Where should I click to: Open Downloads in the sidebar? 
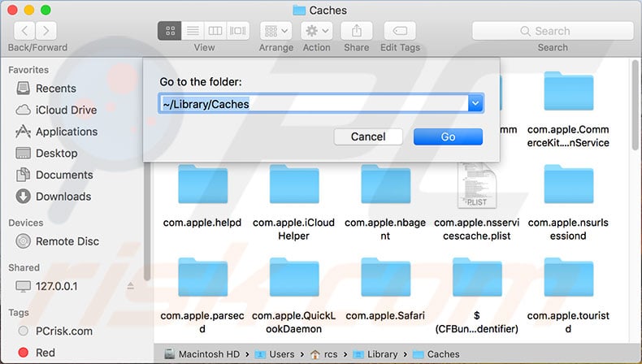[x=54, y=197]
